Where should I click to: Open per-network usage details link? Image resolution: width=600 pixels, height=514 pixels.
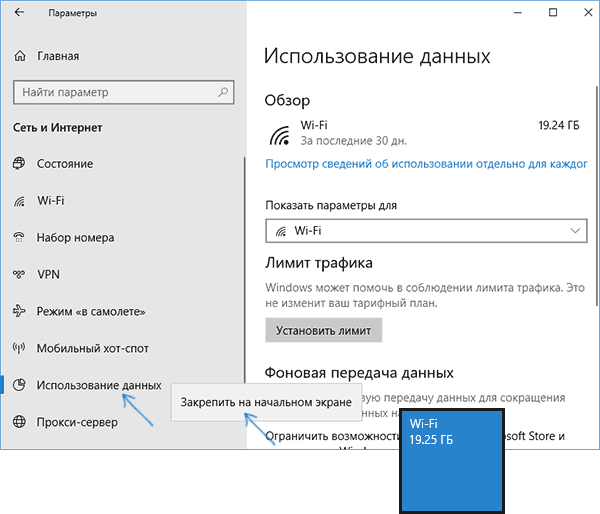[426, 164]
